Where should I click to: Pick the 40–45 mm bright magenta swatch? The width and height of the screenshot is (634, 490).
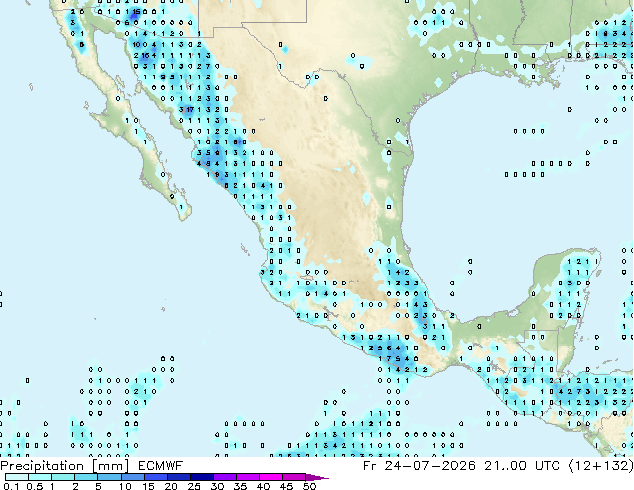coord(270,477)
